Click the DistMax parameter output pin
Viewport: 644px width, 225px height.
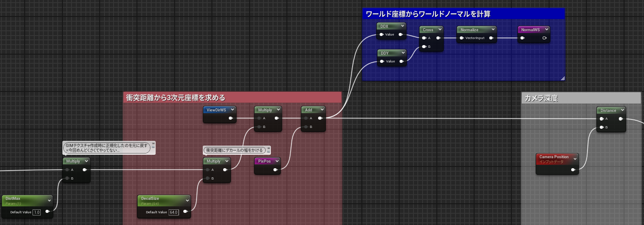tap(47, 212)
